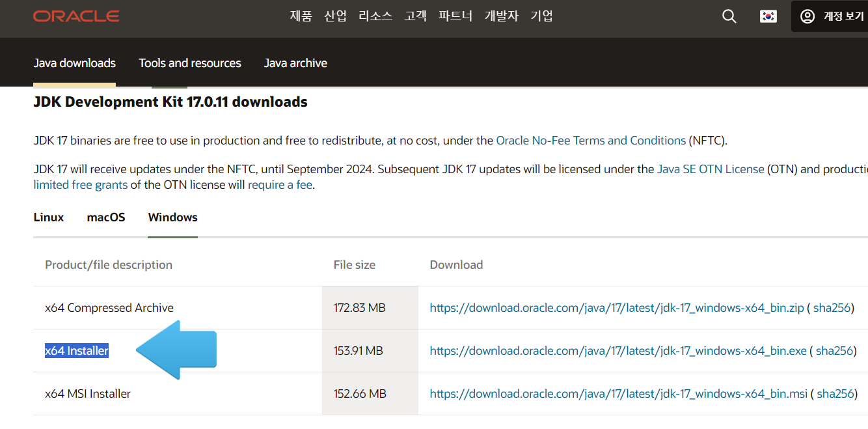The image size is (868, 429).
Task: Open the 기업 menu
Action: [x=541, y=16]
